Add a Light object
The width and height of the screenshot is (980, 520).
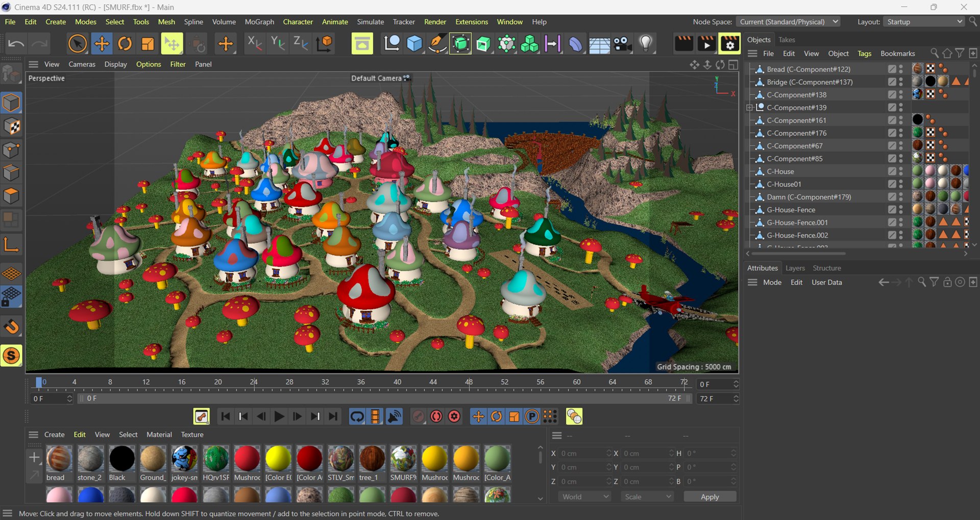pos(646,44)
